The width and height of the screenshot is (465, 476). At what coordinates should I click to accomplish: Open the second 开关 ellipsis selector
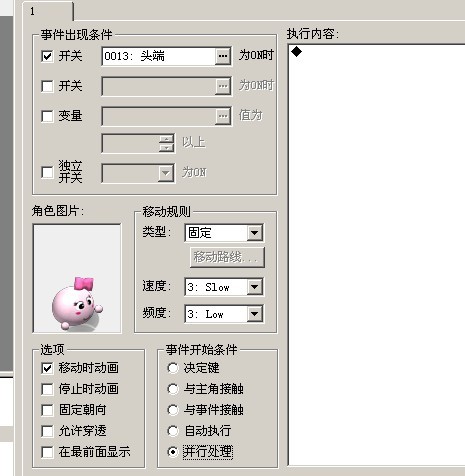coord(223,86)
